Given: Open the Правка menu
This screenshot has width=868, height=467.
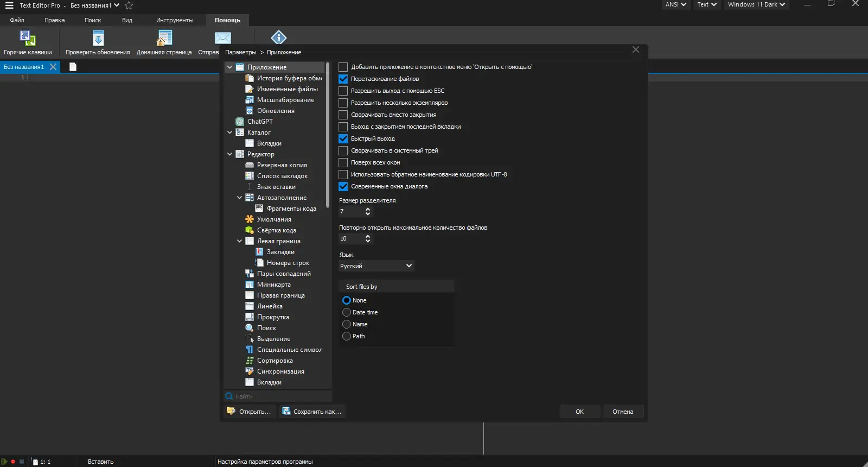Looking at the screenshot, I should 55,20.
